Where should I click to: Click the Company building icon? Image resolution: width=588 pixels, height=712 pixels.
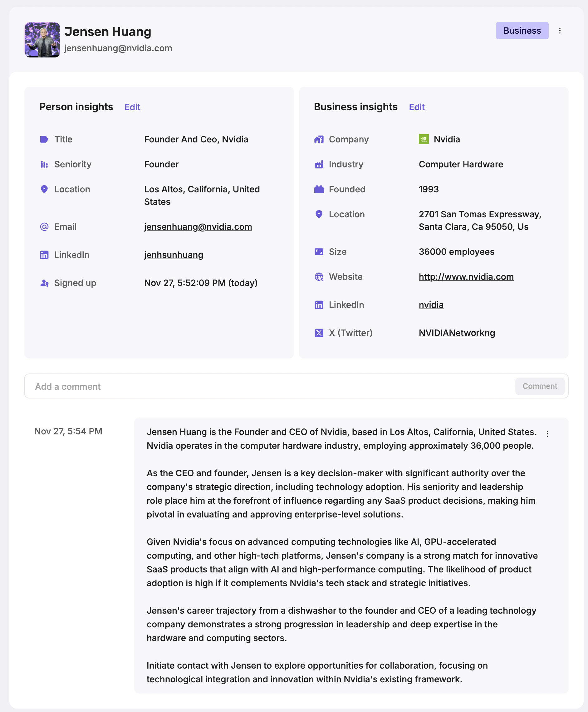[319, 139]
